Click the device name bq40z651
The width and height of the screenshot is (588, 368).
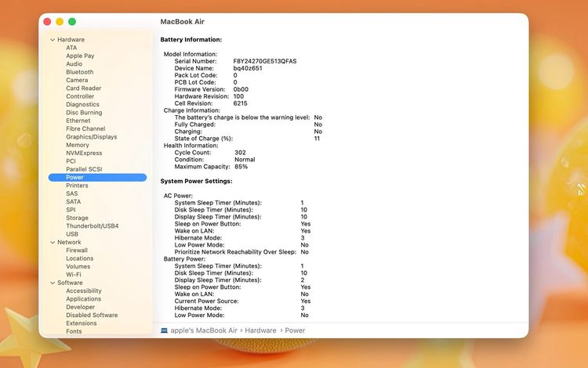[x=248, y=68]
